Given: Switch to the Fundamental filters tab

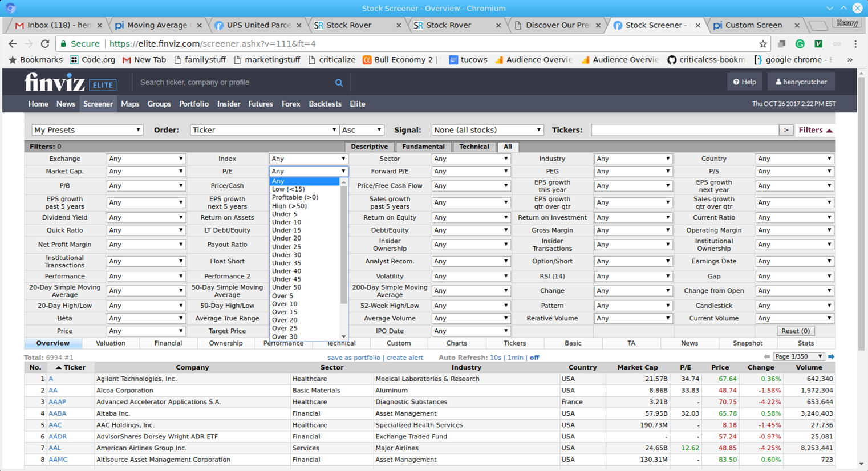Looking at the screenshot, I should (x=423, y=147).
